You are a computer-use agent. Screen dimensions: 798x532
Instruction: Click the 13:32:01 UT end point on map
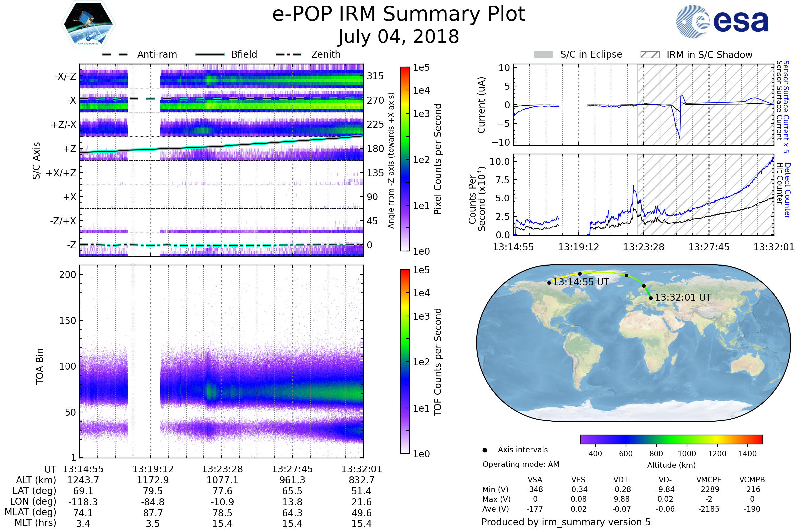click(651, 298)
